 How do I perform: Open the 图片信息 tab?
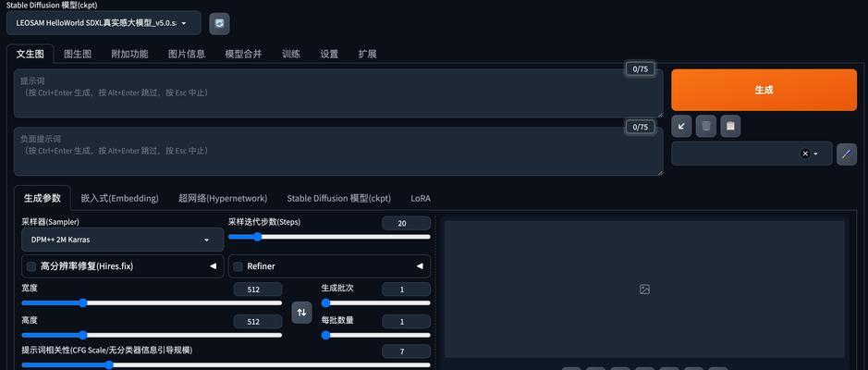[x=187, y=54]
